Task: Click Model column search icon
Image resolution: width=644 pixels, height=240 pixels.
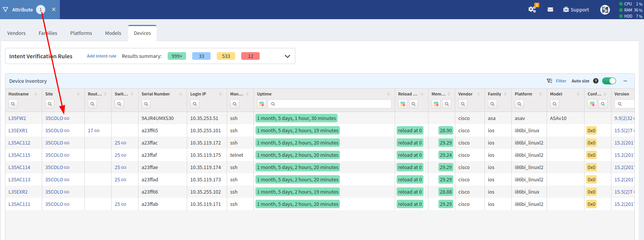Action: [x=555, y=104]
